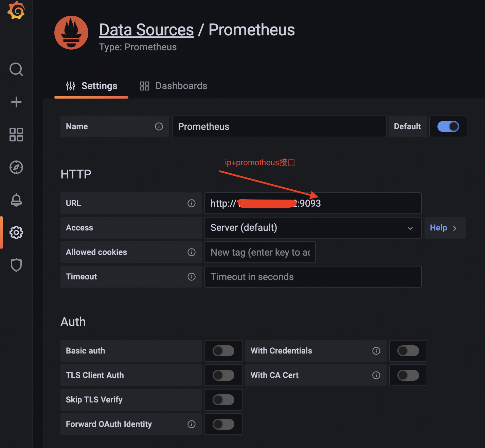This screenshot has height=448, width=485.
Task: Click the Help button next to Access
Action: 443,228
